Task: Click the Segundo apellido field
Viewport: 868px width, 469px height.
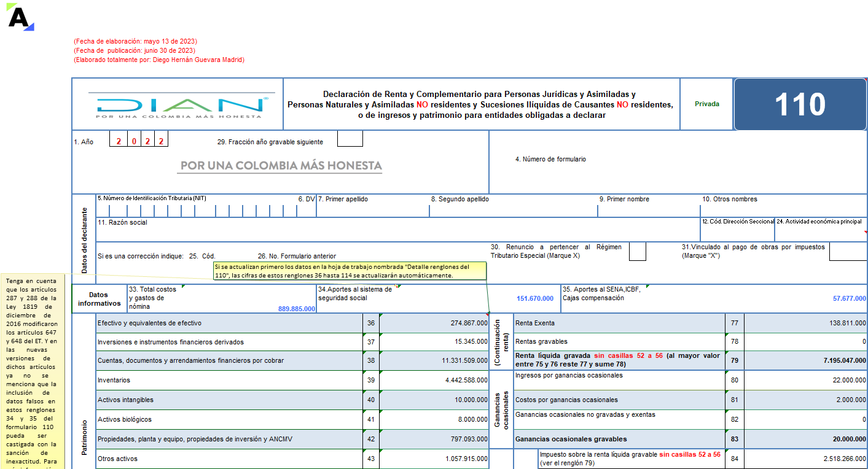Action: pyautogui.click(x=514, y=206)
